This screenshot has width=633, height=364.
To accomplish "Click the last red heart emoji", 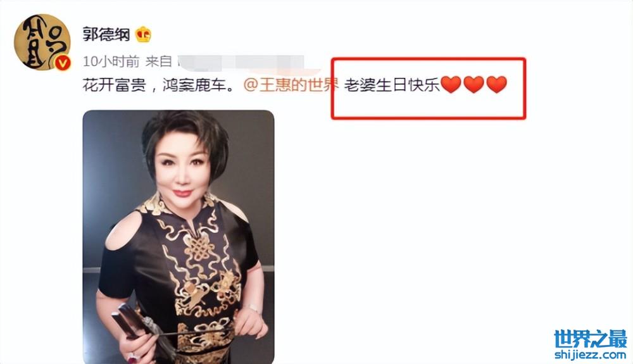I will pyautogui.click(x=496, y=85).
